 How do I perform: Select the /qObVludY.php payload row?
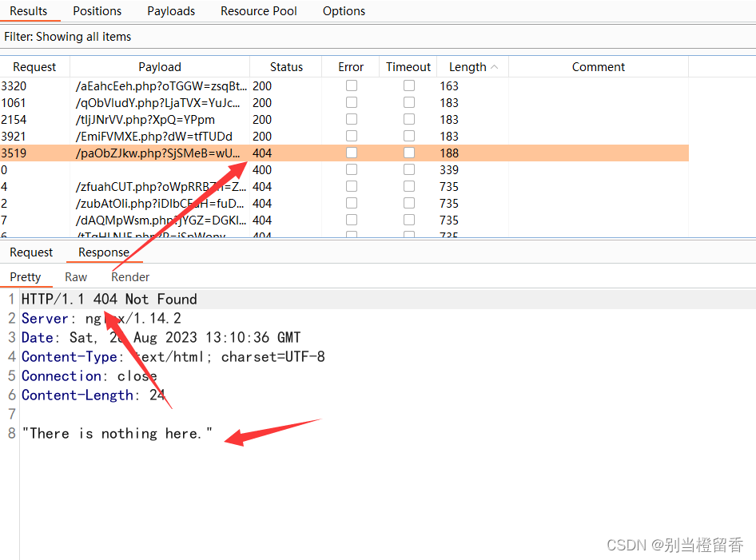click(344, 102)
